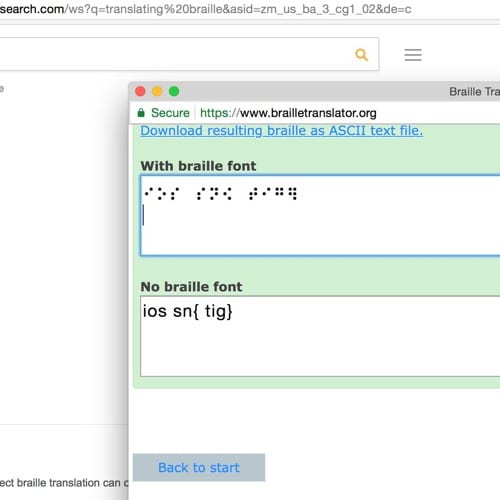Select the top browser address bar URL
The image size is (500, 500).
pos(205,9)
